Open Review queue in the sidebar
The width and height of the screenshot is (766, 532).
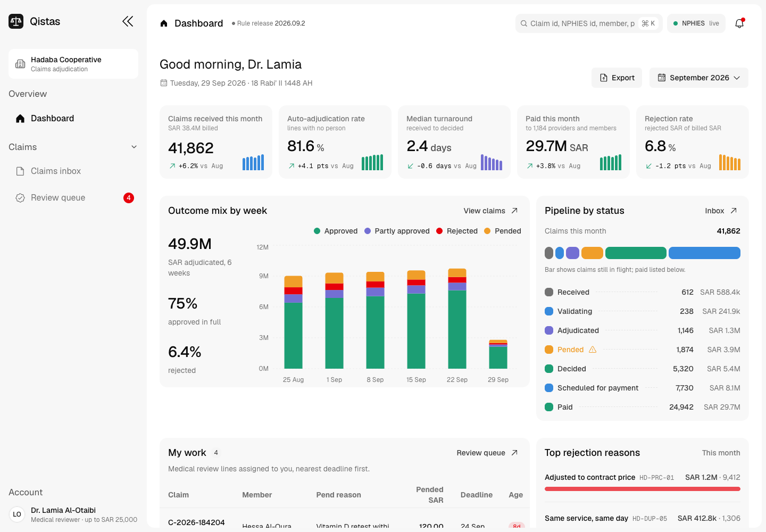coord(73,198)
